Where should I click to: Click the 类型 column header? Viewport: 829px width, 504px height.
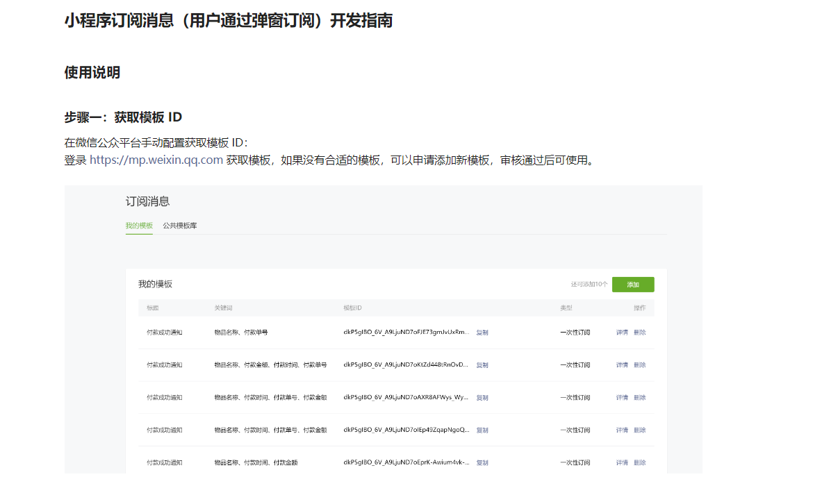click(566, 308)
